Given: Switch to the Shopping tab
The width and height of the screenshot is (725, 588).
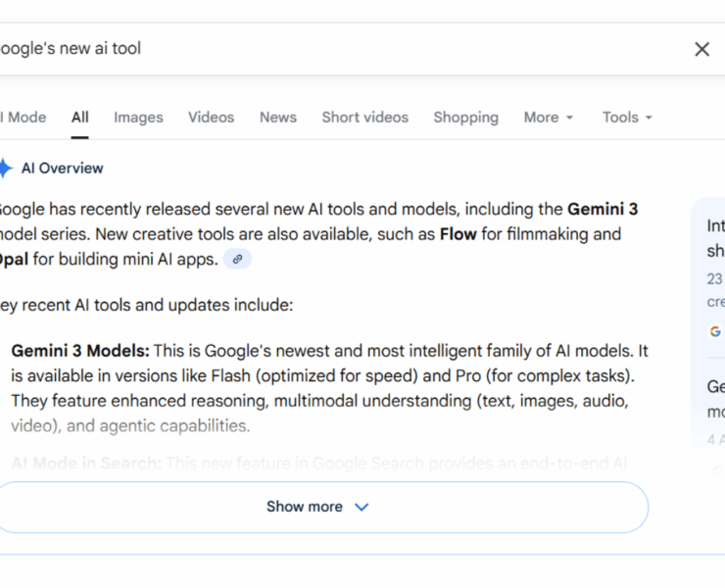Looking at the screenshot, I should coord(465,118).
